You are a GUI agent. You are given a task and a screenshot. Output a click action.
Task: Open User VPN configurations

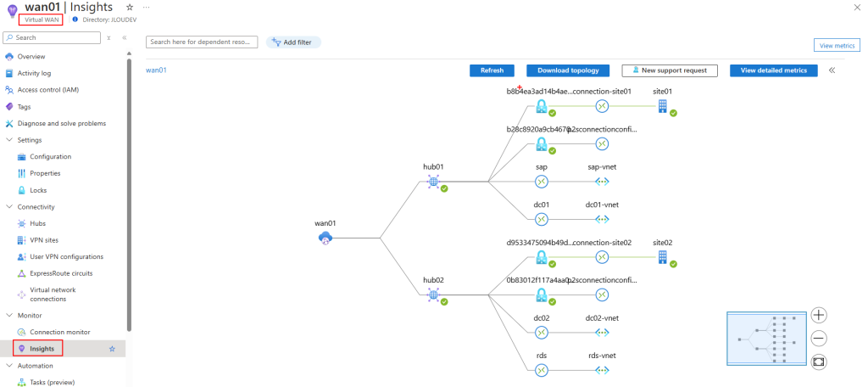point(66,256)
